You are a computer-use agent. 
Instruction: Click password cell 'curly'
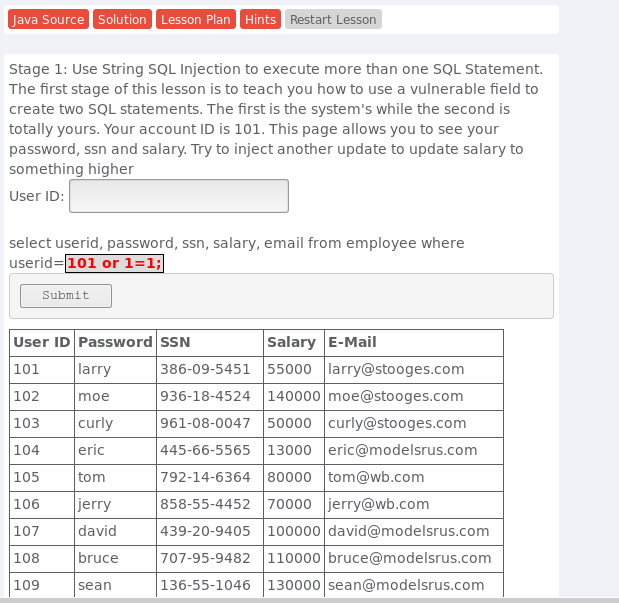click(x=115, y=423)
